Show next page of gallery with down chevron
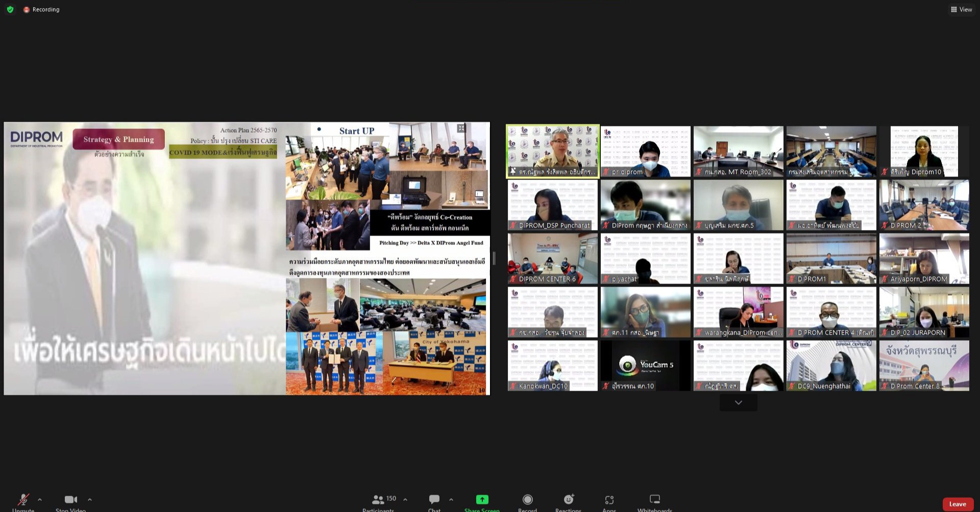This screenshot has width=980, height=512. pos(738,402)
